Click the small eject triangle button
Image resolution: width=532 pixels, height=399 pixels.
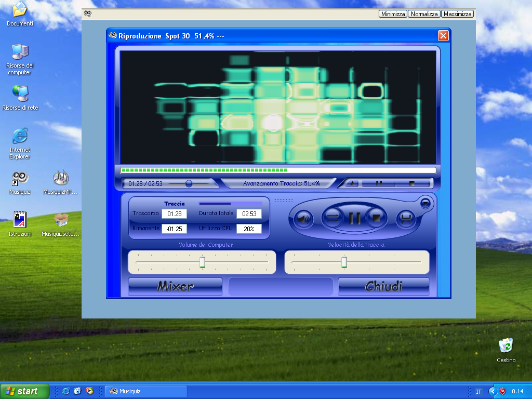(x=352, y=183)
